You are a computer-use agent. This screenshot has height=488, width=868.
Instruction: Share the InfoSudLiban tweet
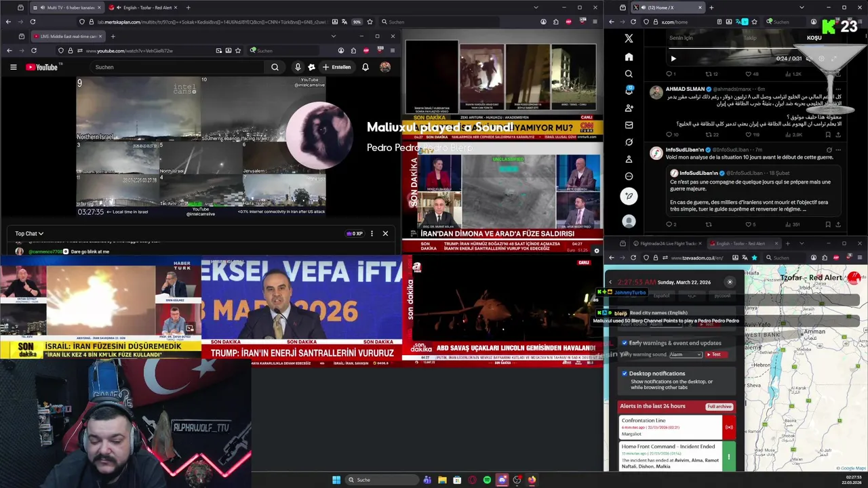[x=838, y=224]
